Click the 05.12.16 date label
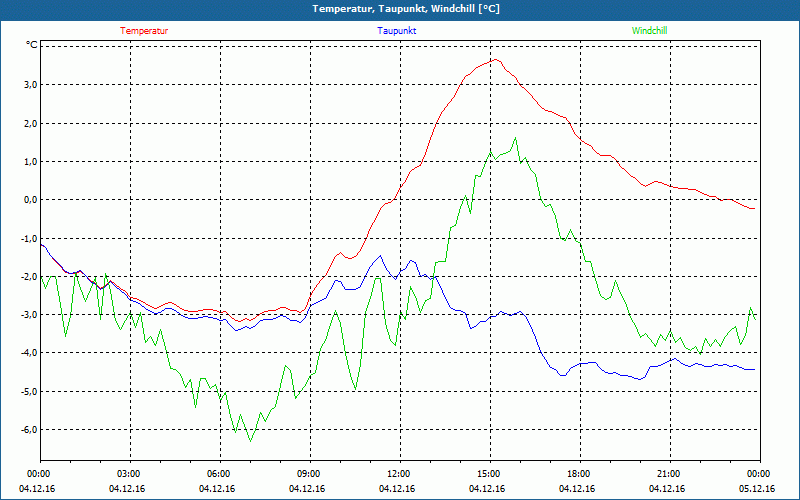800x500 pixels. 758,489
